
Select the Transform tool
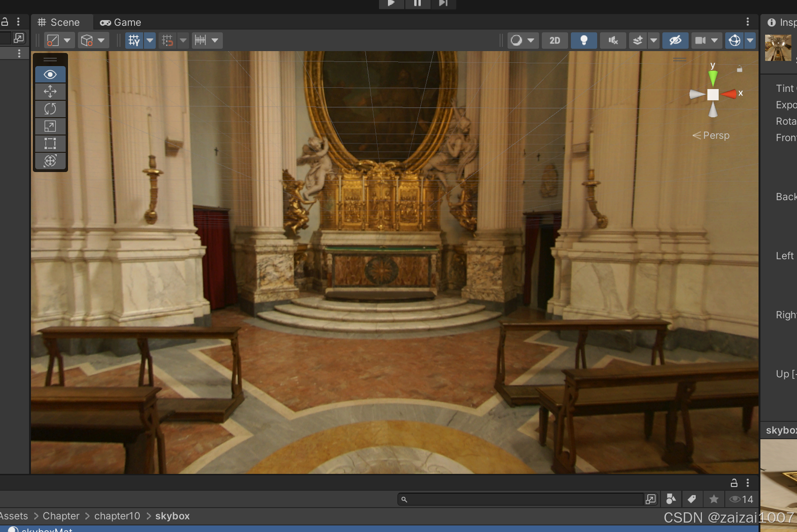(x=50, y=161)
